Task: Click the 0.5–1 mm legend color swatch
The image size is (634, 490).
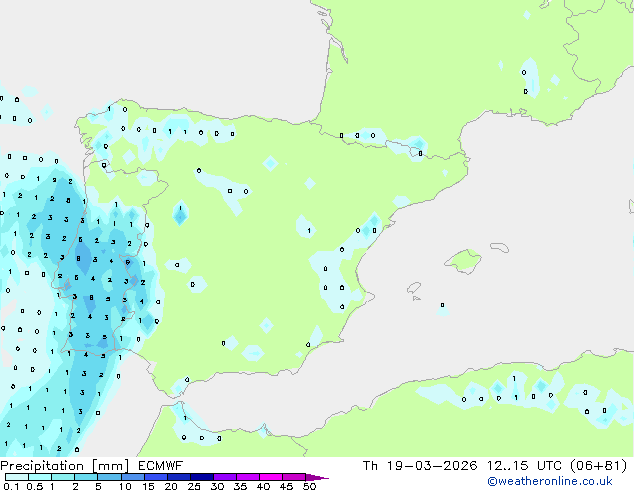Action: point(40,477)
